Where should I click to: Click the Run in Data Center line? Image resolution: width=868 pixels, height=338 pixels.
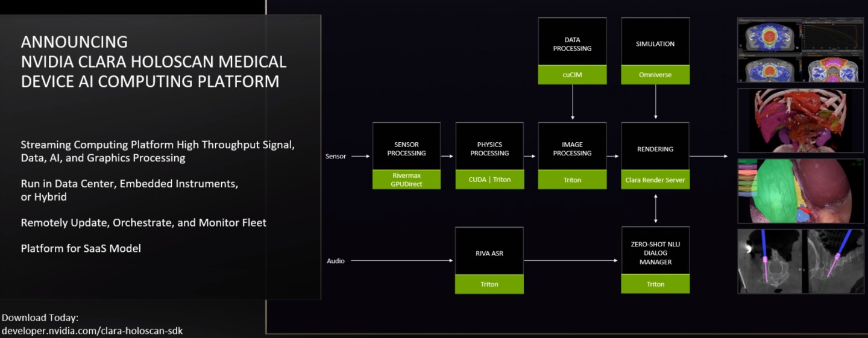pyautogui.click(x=130, y=190)
